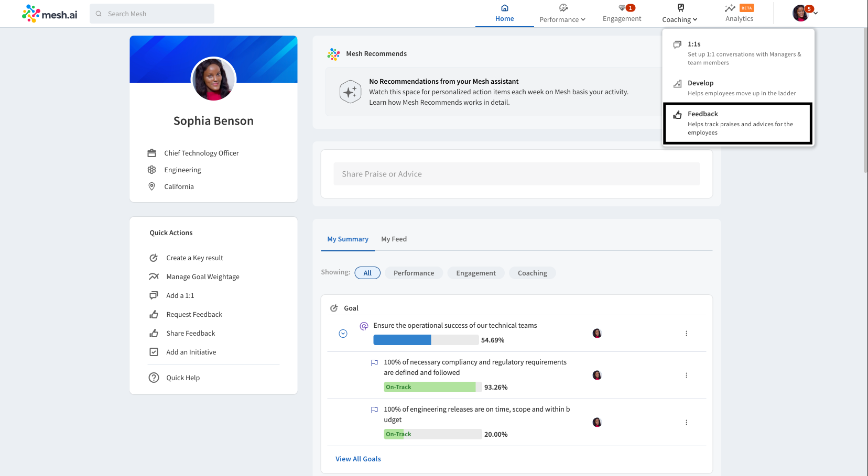Expand the Performance nav dropdown
The image size is (868, 476).
(583, 19)
